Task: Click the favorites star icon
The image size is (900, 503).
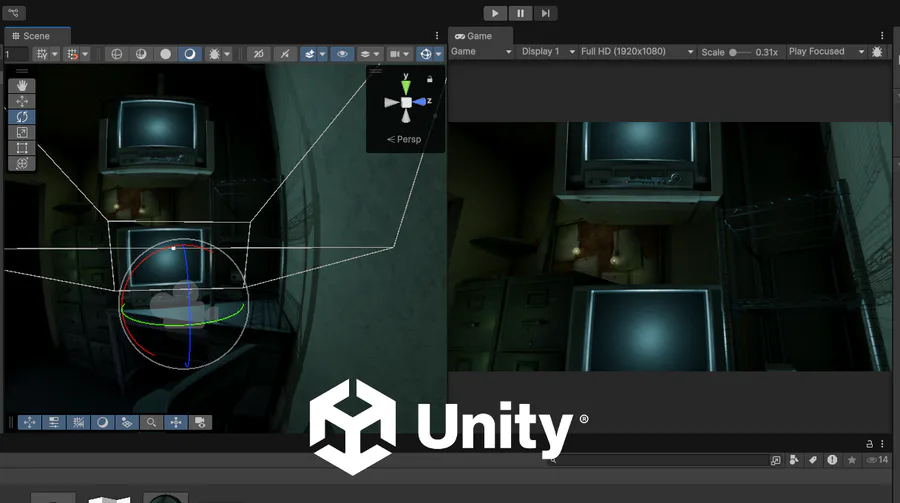Action: [x=852, y=460]
